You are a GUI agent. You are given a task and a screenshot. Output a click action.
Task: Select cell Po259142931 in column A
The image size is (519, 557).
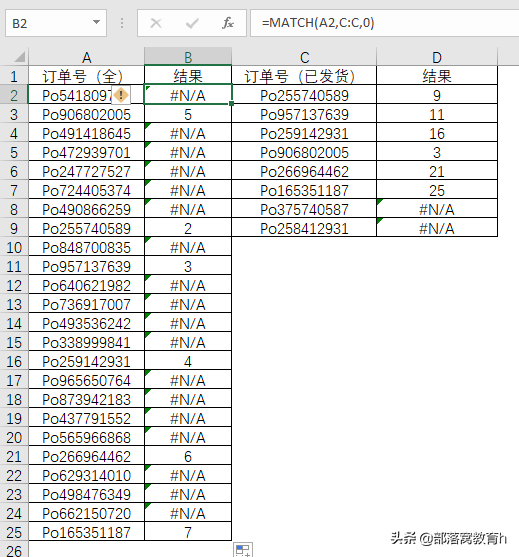(x=86, y=361)
